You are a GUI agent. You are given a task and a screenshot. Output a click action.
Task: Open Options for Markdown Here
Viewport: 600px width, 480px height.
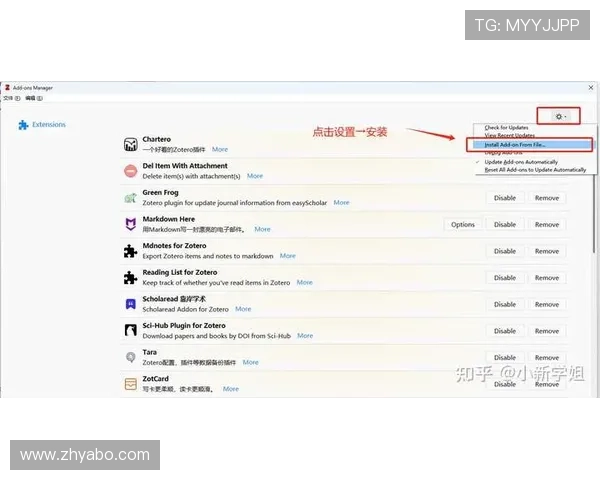pyautogui.click(x=463, y=225)
